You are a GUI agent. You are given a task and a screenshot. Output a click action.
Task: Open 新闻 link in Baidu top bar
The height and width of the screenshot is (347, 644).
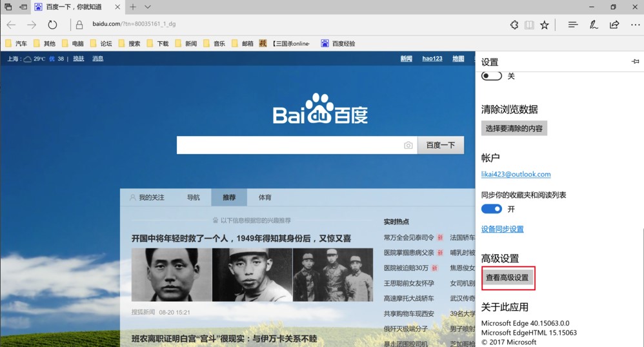[x=406, y=58]
